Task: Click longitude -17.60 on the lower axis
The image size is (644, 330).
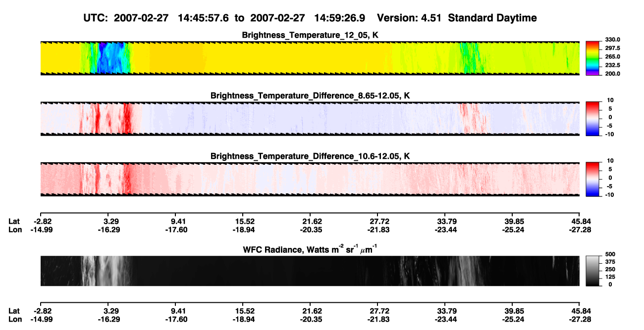Action: click(176, 319)
